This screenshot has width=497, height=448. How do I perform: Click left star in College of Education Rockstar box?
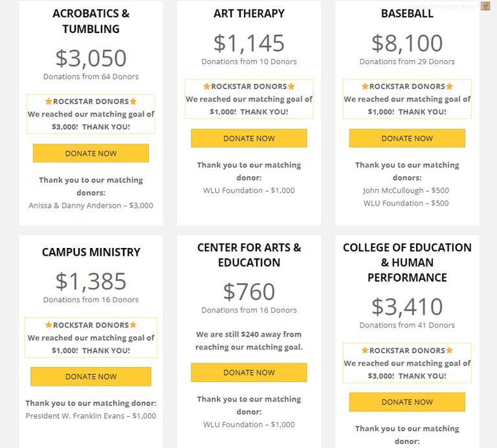[x=365, y=350]
